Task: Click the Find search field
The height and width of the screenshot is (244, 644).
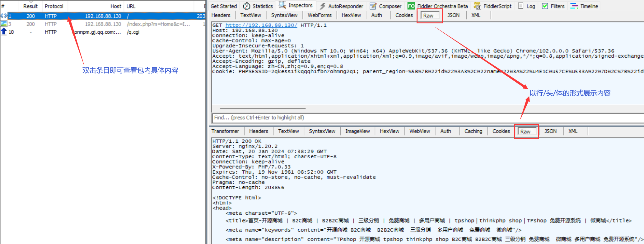Action: [428, 118]
